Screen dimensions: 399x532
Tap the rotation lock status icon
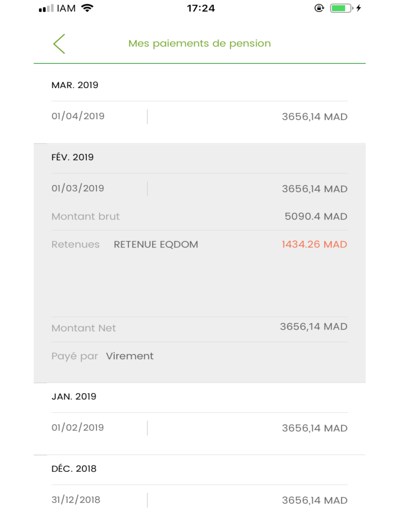[x=319, y=8]
